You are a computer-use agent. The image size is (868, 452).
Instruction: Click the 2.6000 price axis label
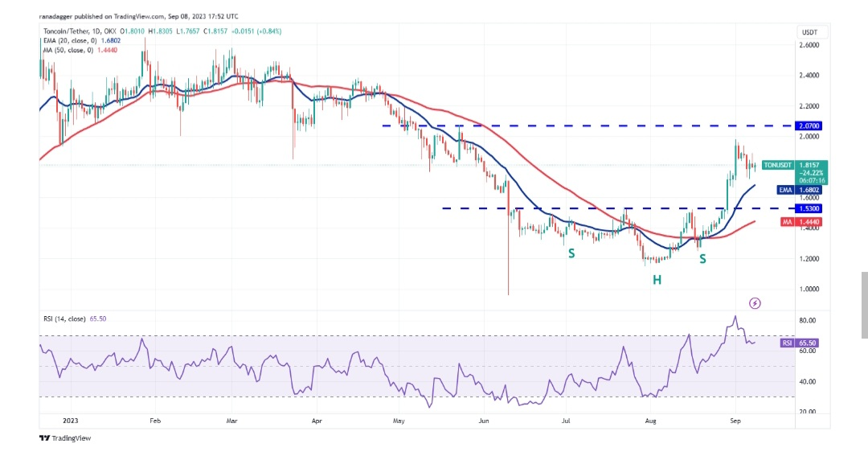(x=809, y=45)
